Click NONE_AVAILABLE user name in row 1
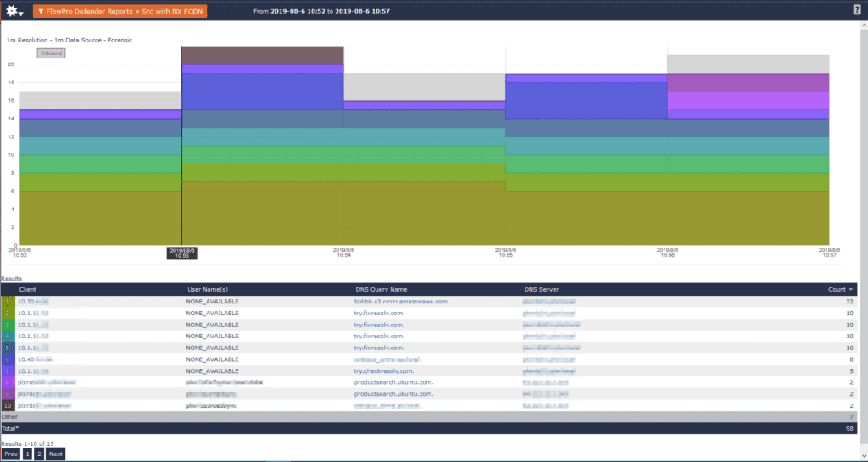 212,302
